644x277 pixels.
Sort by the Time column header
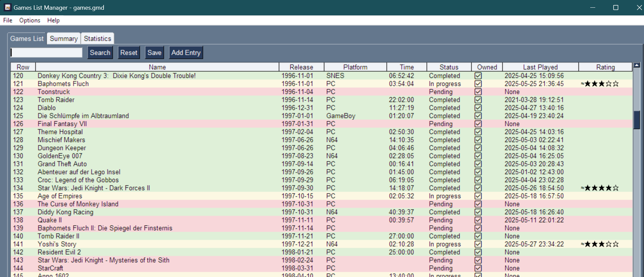[407, 67]
